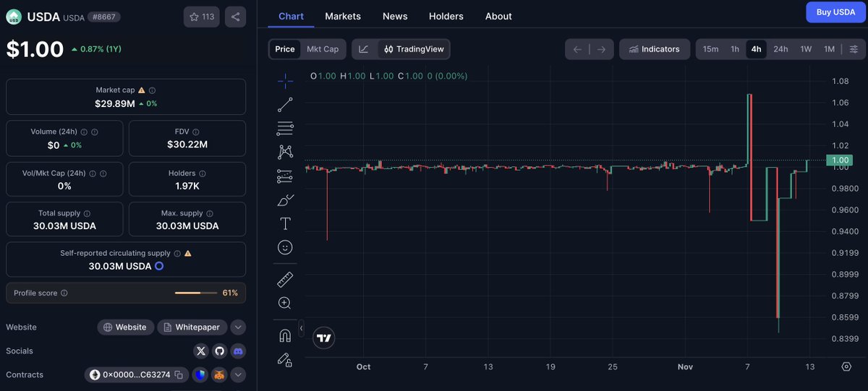868x391 pixels.
Task: Add token to MetaMask fox icon
Action: point(218,375)
